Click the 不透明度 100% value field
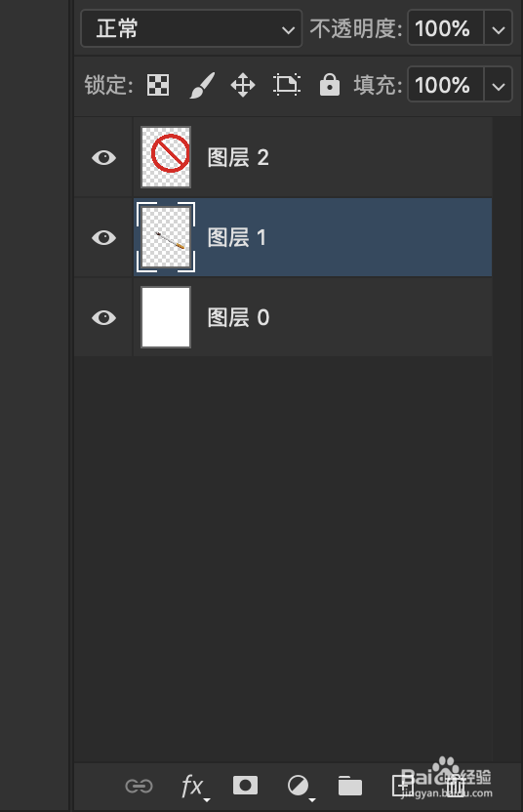Image resolution: width=523 pixels, height=812 pixels. click(x=446, y=28)
